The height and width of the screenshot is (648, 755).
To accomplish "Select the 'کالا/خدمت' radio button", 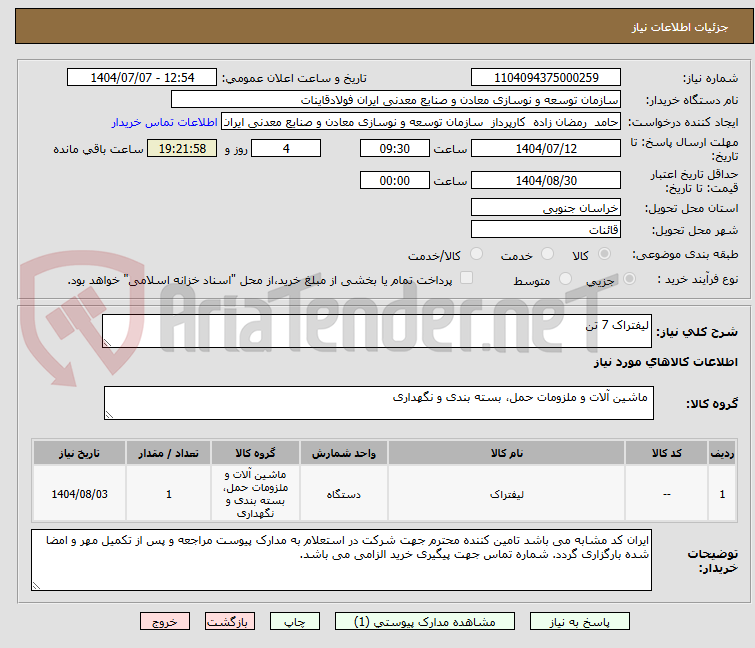I will click(476, 254).
